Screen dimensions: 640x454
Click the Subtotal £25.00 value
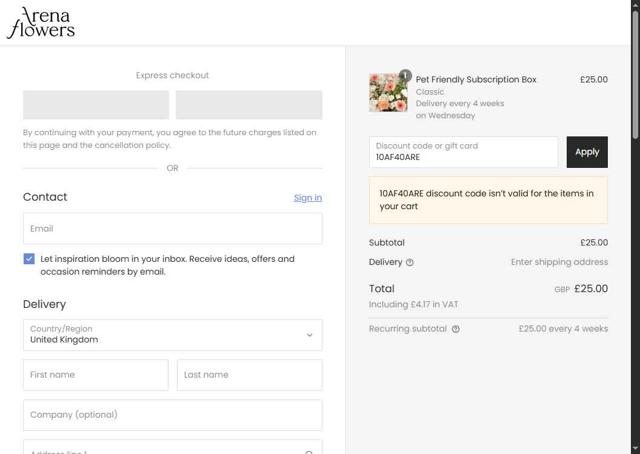click(594, 243)
